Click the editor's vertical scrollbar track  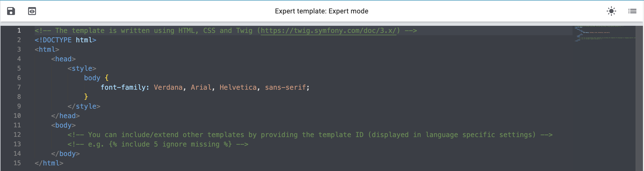pos(639,105)
